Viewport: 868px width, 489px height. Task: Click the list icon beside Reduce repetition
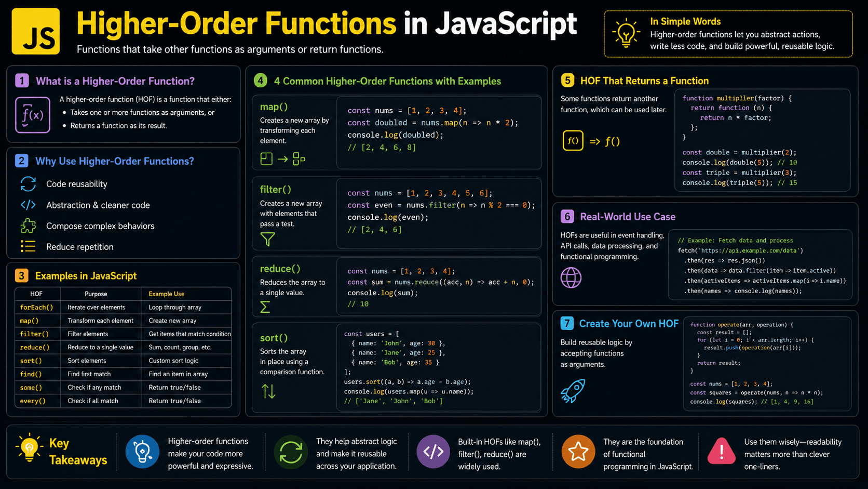pyautogui.click(x=28, y=246)
